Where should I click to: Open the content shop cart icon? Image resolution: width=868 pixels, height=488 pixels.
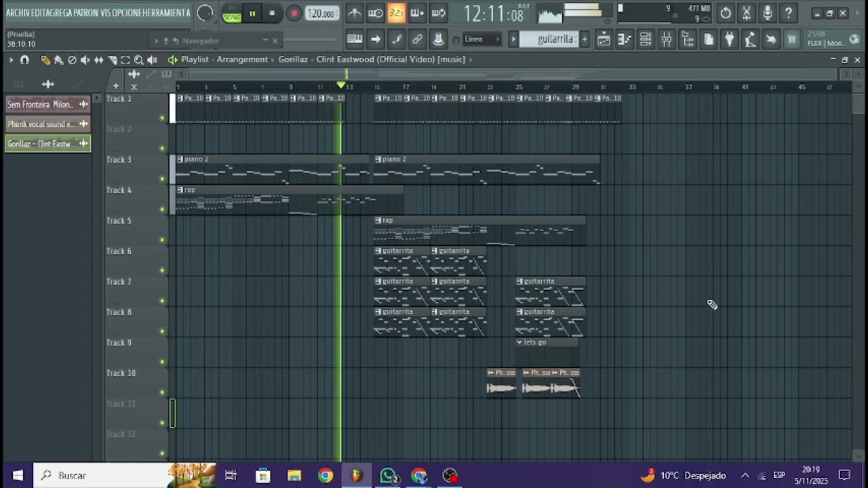(x=791, y=39)
